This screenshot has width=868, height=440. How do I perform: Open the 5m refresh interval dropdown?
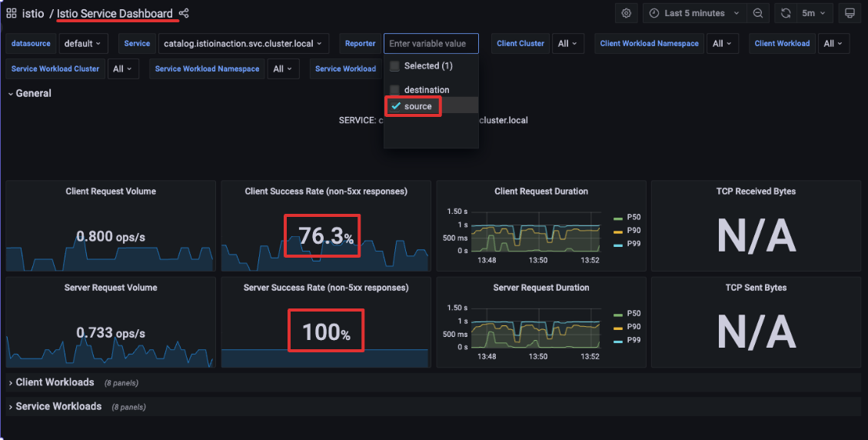[813, 13]
